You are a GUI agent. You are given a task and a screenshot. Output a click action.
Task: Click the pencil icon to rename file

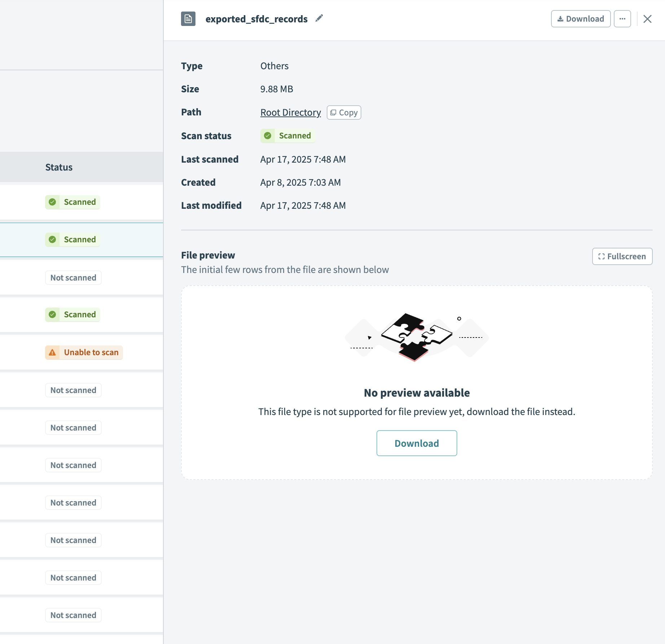click(x=319, y=18)
